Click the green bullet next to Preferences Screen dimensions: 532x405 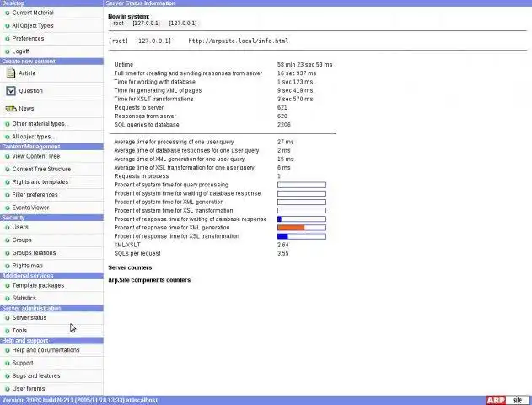click(7, 39)
